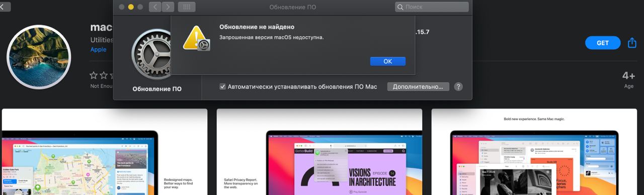Click the first rating star
The image size is (644, 195).
[94, 75]
